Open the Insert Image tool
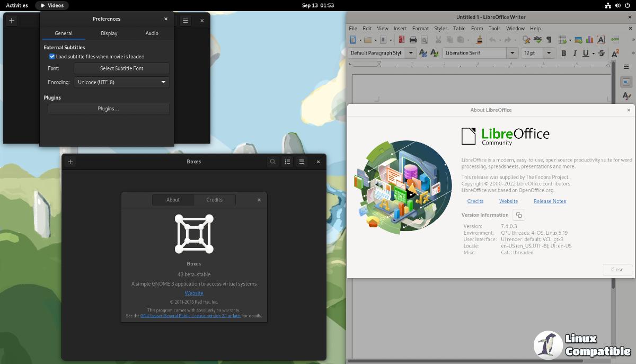The height and width of the screenshot is (364, 636). click(577, 40)
